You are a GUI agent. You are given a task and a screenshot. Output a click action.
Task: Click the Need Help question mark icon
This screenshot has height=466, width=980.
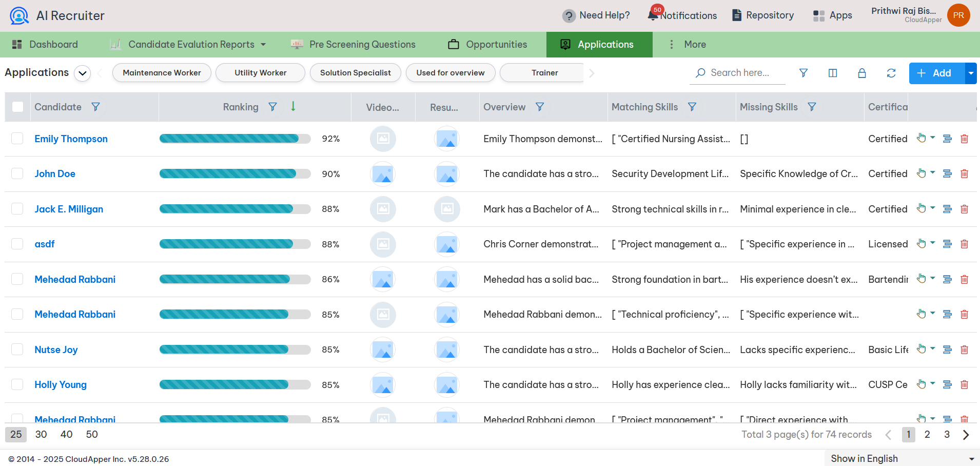pos(570,15)
